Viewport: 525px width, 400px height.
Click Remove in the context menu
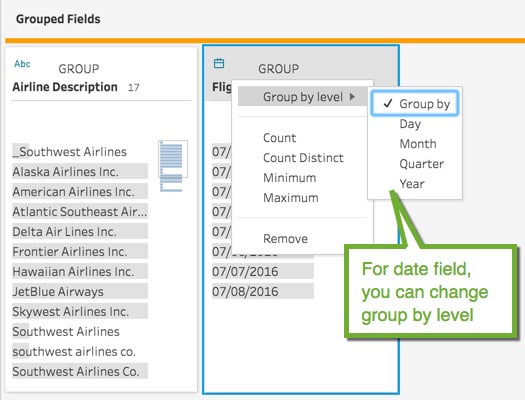285,239
